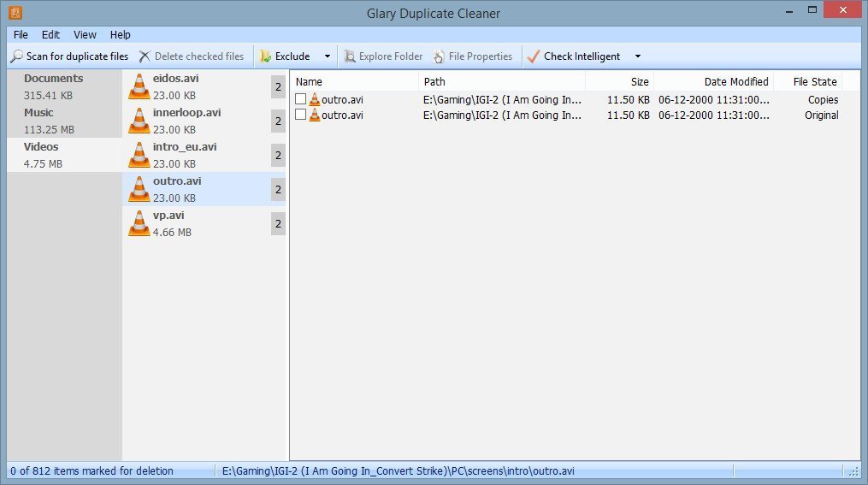Select the eidos.avi duplicate group

point(204,86)
